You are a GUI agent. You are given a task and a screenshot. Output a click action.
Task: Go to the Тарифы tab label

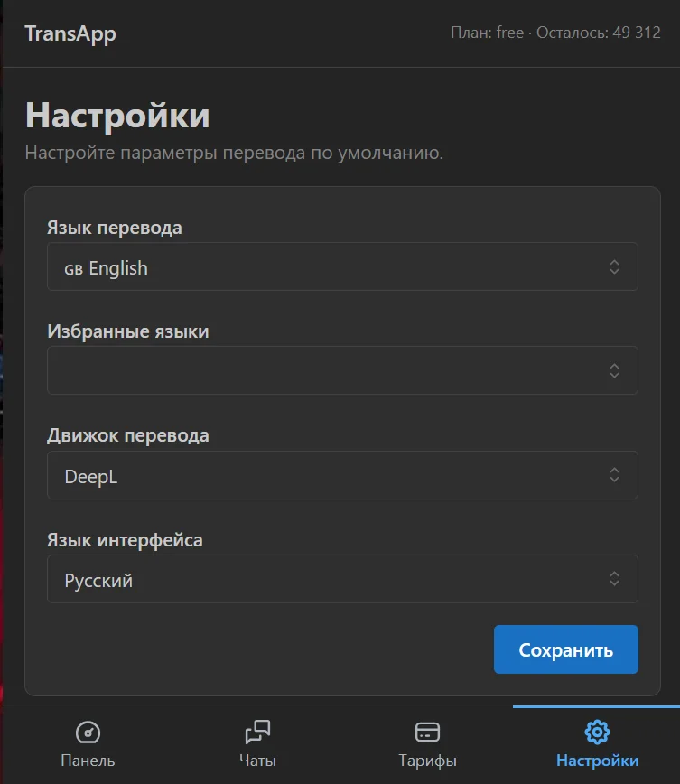[x=427, y=761]
